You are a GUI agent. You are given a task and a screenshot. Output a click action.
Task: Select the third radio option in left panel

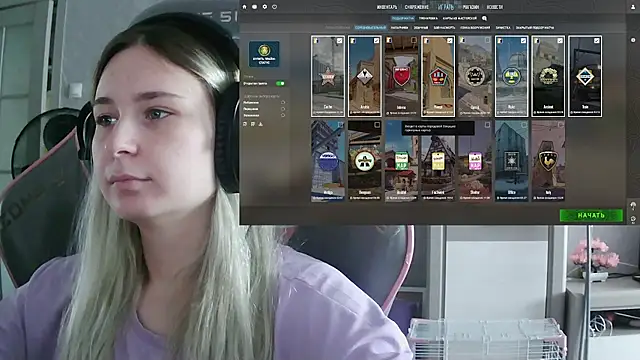pos(283,115)
